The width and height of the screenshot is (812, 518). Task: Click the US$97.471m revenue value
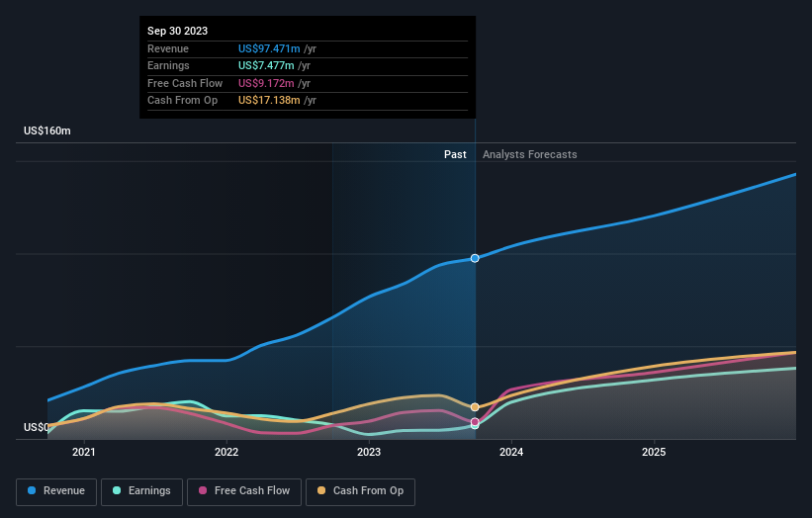[269, 48]
